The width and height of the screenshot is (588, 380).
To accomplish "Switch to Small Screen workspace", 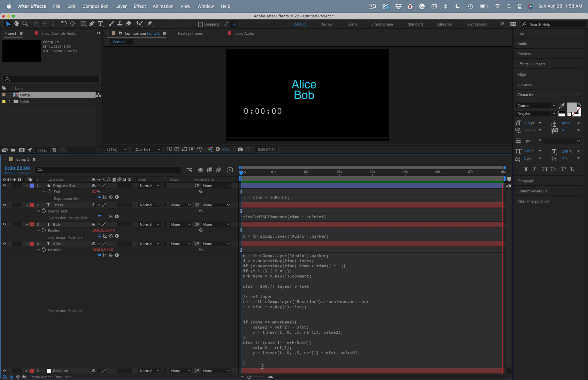I will click(x=382, y=24).
